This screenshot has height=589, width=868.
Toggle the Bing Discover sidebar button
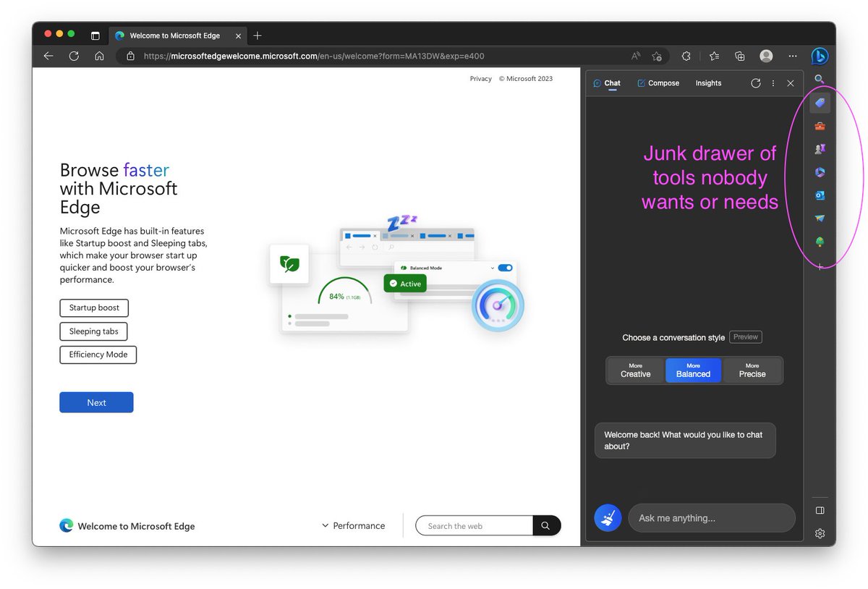[x=820, y=56]
